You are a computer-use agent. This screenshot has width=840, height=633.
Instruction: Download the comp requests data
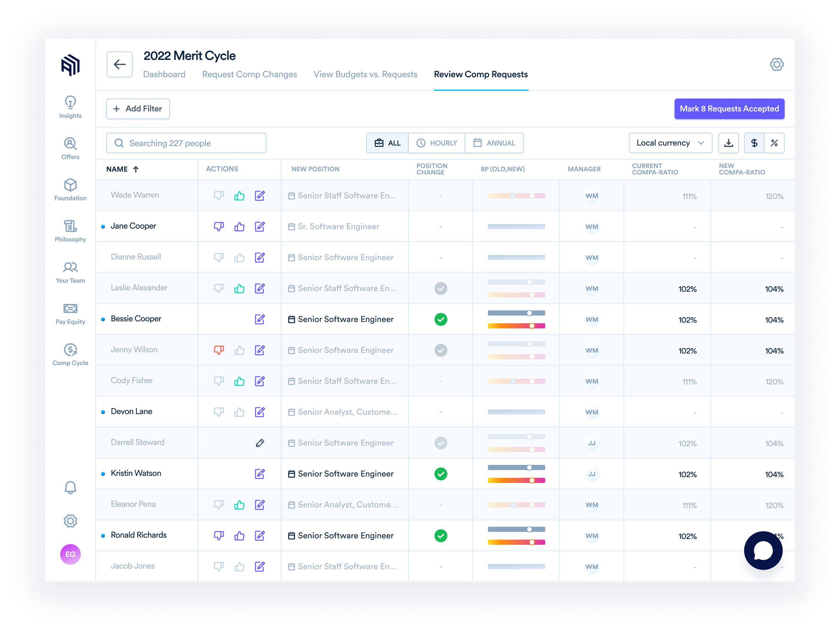pyautogui.click(x=728, y=143)
